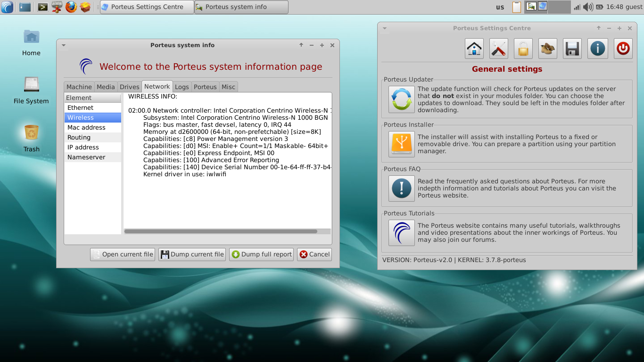Select the Trash desktop icon
This screenshot has height=362, width=644.
click(x=31, y=139)
